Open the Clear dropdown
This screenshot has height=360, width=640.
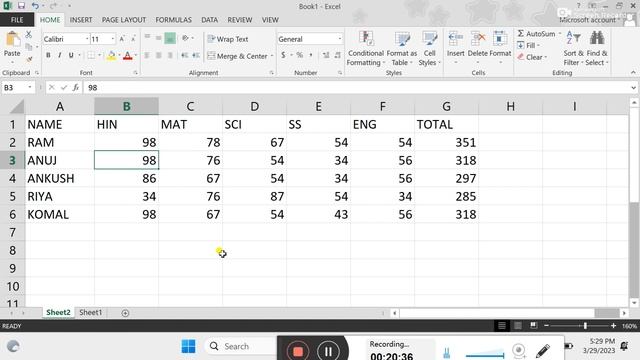[x=533, y=57]
